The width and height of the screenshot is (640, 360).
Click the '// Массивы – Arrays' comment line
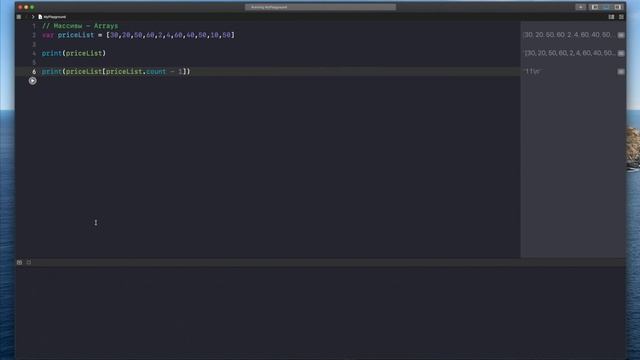(x=80, y=26)
